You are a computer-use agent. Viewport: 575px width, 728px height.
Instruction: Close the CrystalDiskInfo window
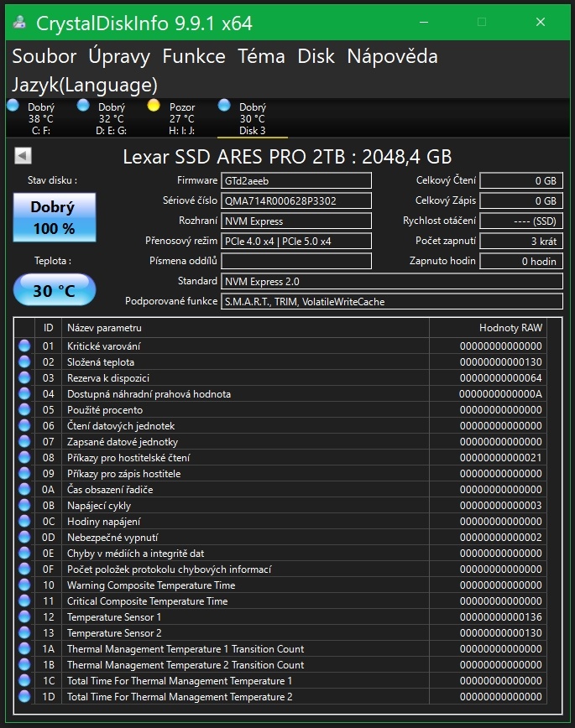point(540,22)
